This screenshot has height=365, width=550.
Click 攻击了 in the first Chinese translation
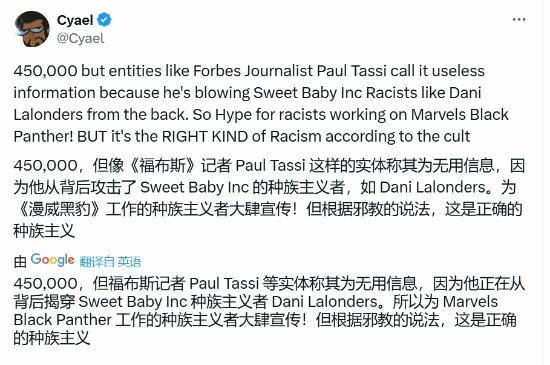pyautogui.click(x=113, y=188)
